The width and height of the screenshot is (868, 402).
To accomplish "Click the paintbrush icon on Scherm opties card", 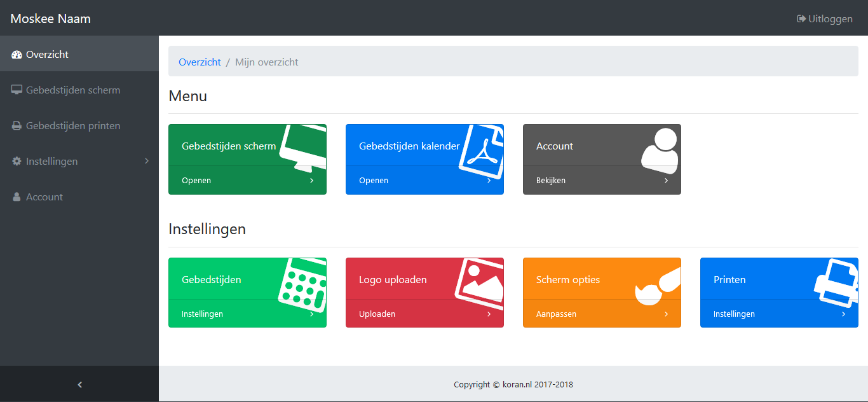I will click(x=658, y=288).
